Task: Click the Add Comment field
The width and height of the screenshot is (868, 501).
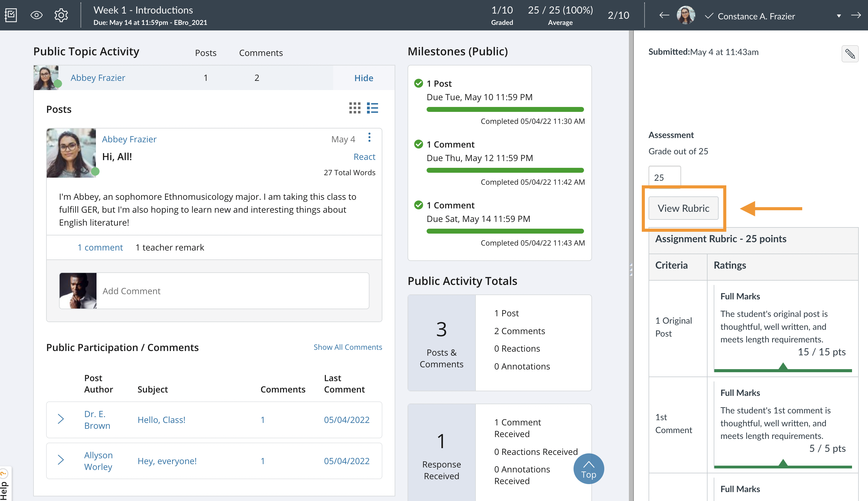Action: click(232, 291)
